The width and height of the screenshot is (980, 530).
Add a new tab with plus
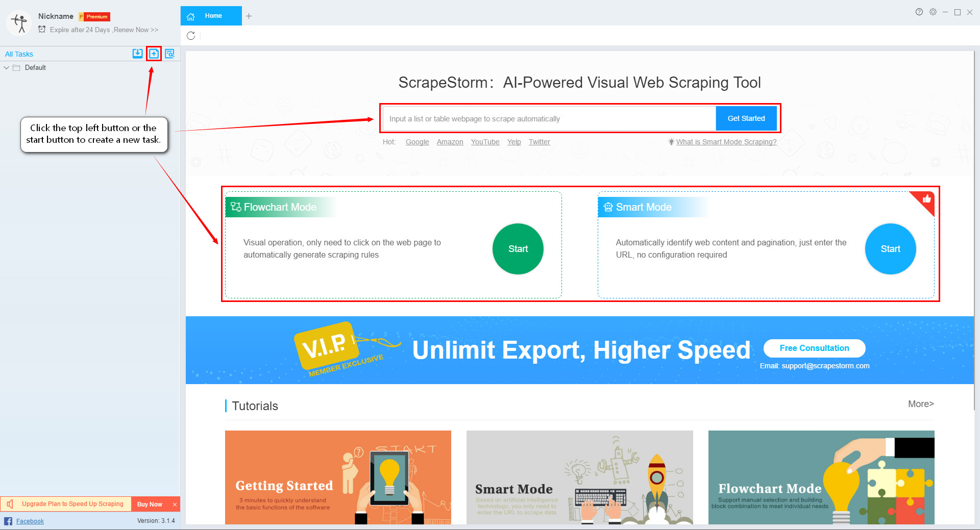249,16
